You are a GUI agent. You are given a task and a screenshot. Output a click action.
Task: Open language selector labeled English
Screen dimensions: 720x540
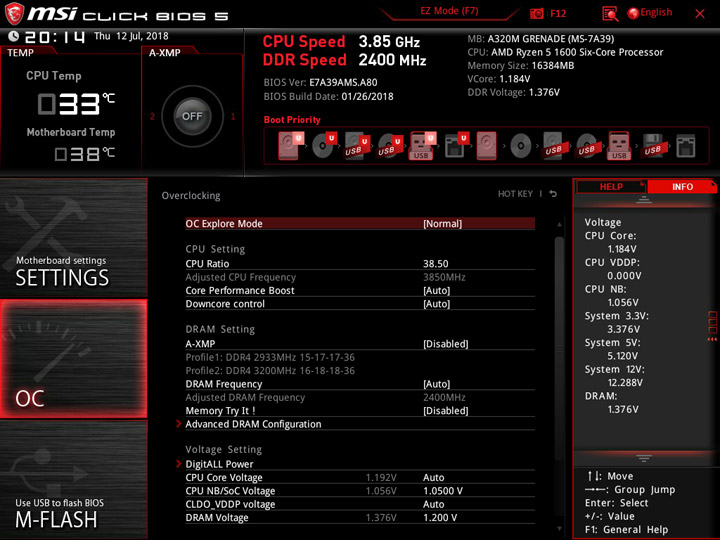pos(656,13)
